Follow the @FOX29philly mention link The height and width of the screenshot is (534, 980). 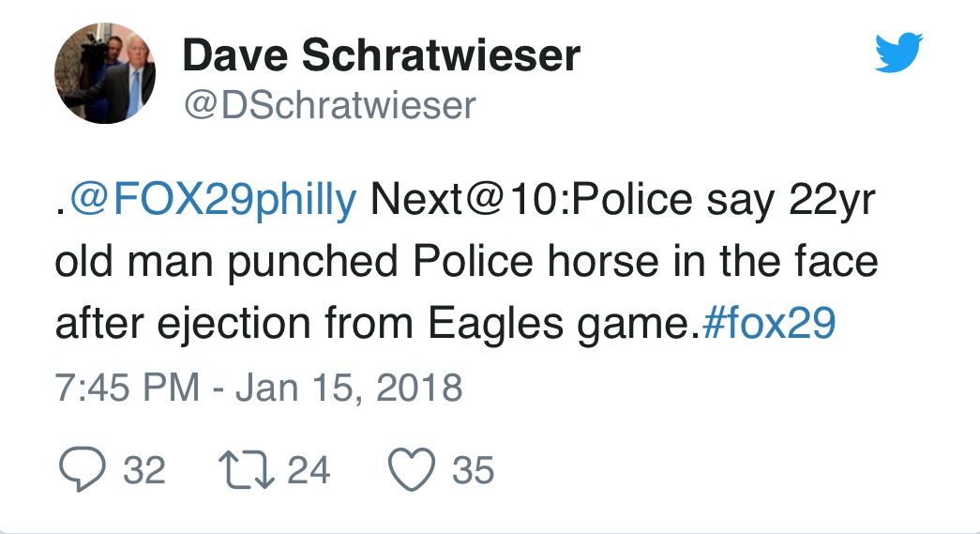click(x=214, y=200)
